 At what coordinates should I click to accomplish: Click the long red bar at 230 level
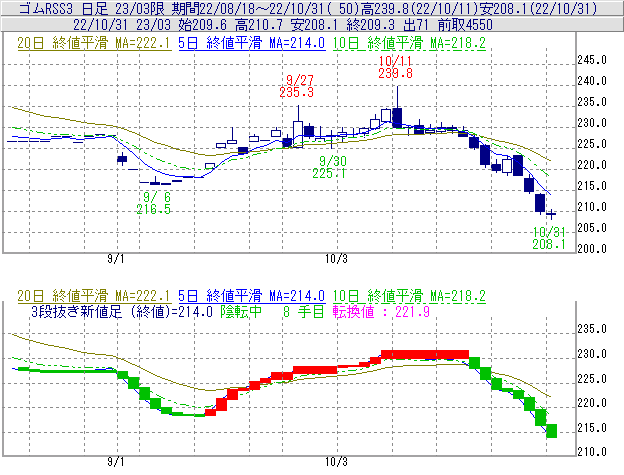click(x=425, y=354)
